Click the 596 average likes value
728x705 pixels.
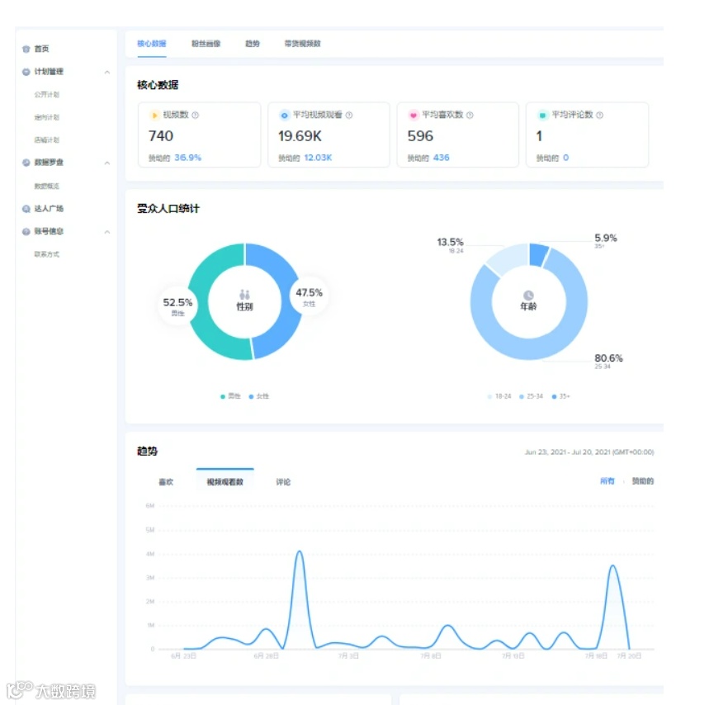click(x=420, y=136)
